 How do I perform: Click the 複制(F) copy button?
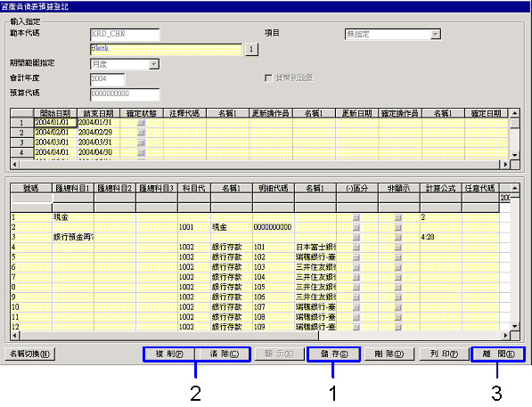[x=169, y=354]
